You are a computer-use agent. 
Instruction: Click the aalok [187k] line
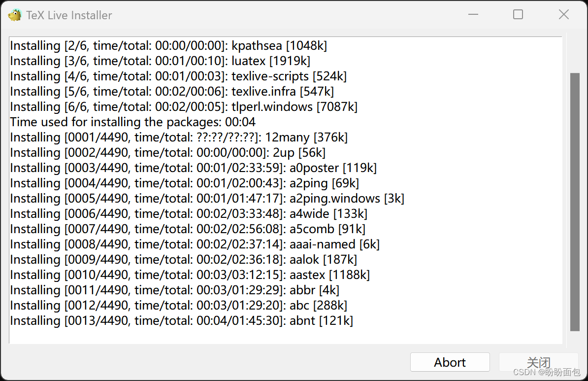[183, 260]
